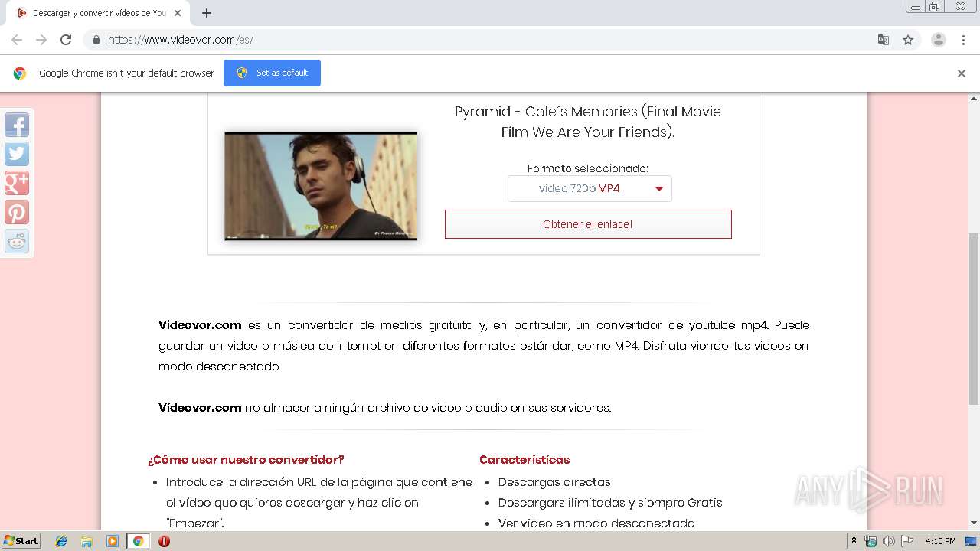Click the ¿Cómo usar nuestro convertidor? heading
The image size is (980, 551).
[246, 460]
